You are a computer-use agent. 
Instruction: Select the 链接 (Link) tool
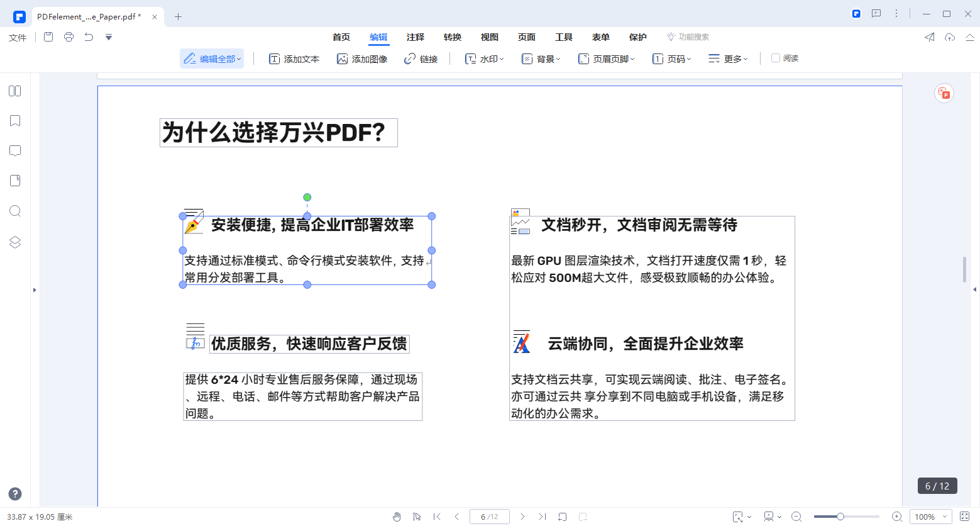(x=421, y=58)
